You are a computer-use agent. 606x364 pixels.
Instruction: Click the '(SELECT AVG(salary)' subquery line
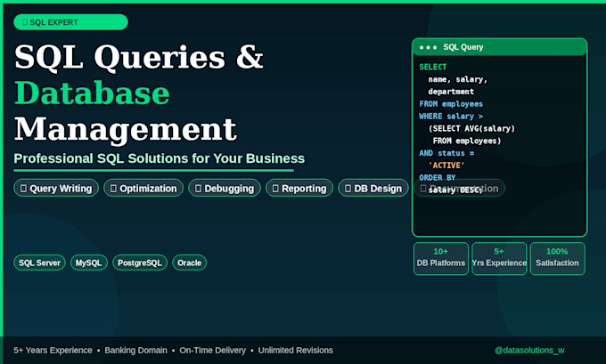pyautogui.click(x=471, y=128)
